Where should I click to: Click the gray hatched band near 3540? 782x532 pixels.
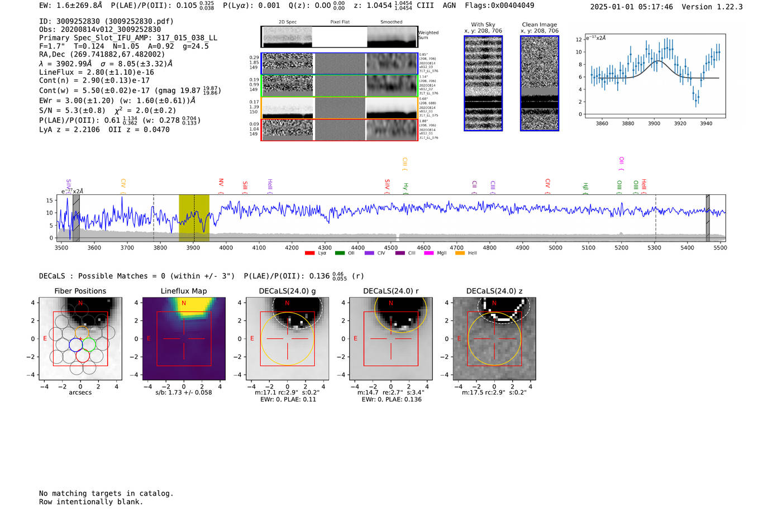pos(76,218)
